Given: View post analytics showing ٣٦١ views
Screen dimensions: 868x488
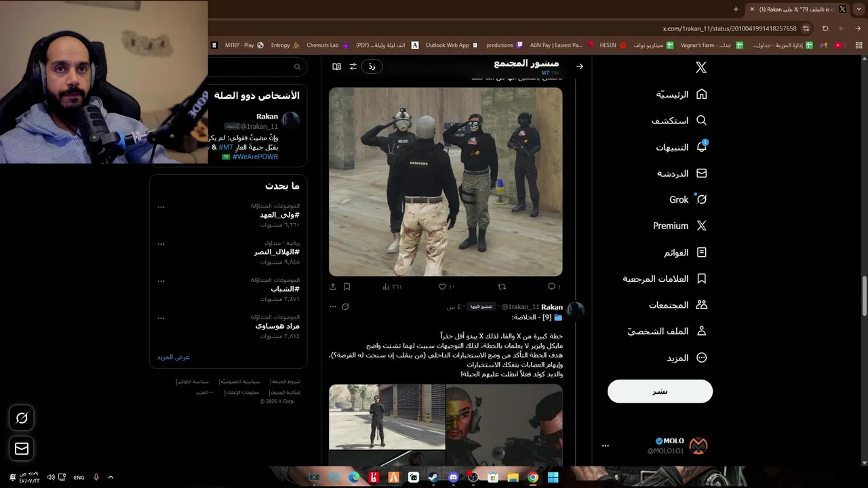Looking at the screenshot, I should (x=392, y=287).
